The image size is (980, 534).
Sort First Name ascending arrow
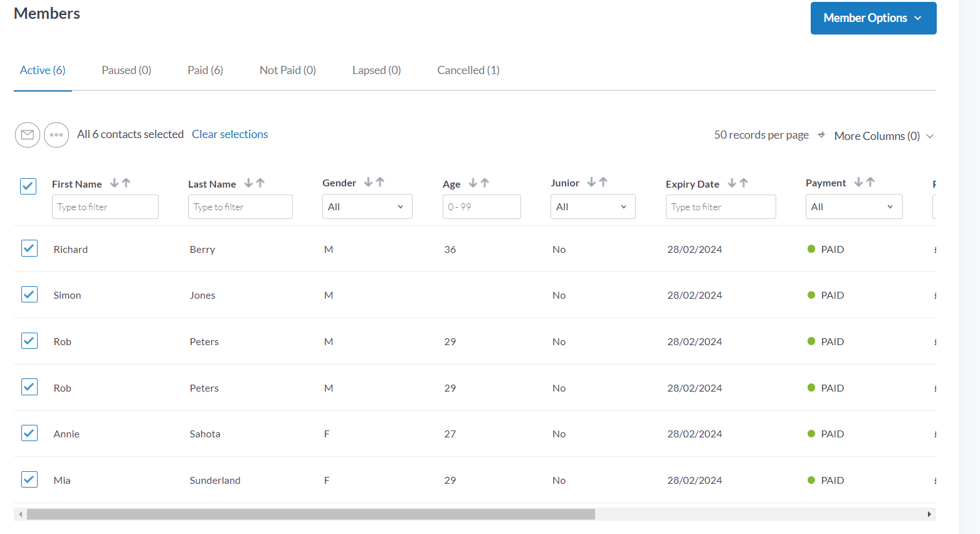click(x=126, y=183)
